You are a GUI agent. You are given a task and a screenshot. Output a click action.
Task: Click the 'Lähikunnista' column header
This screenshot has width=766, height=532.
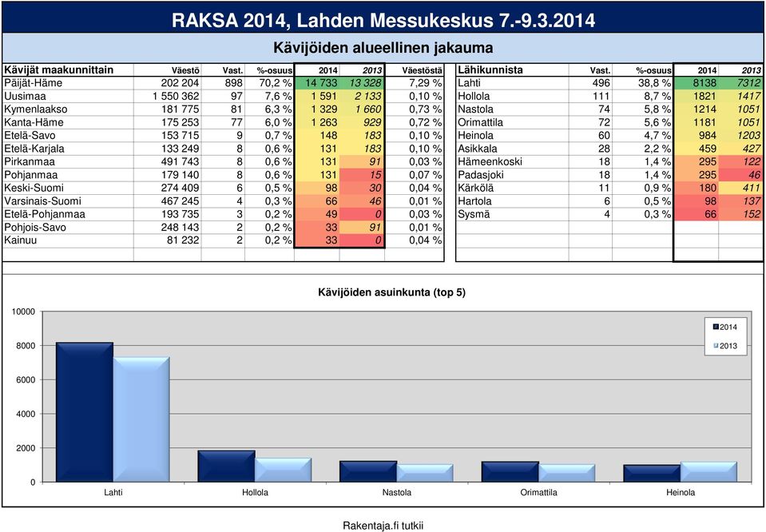pos(490,69)
